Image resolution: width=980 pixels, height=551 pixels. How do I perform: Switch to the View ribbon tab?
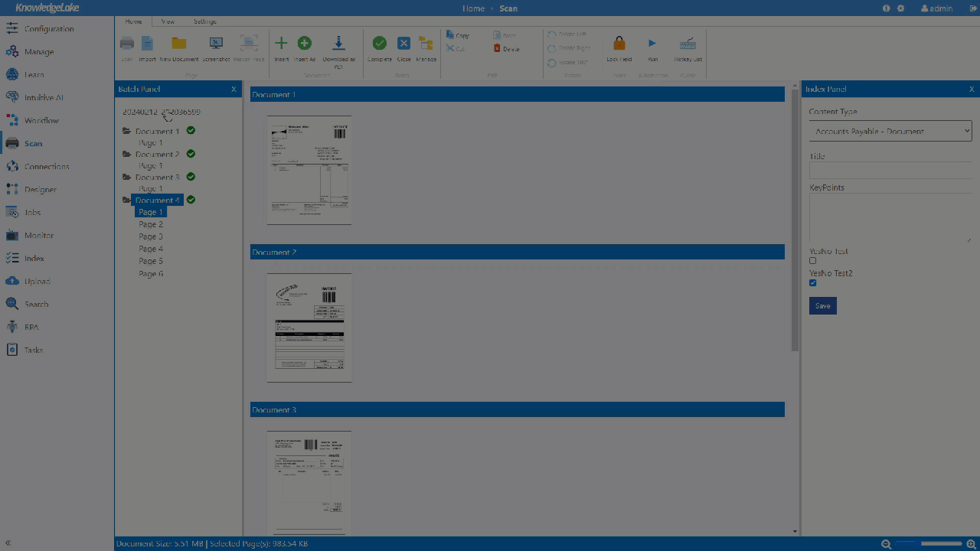[x=168, y=22]
